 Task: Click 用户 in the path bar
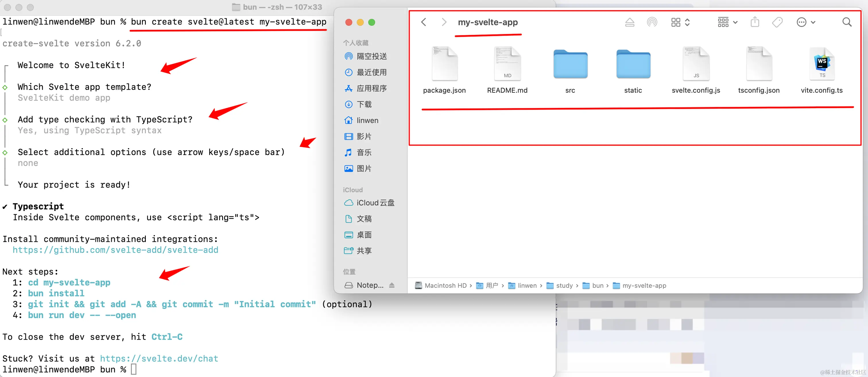[x=487, y=286]
